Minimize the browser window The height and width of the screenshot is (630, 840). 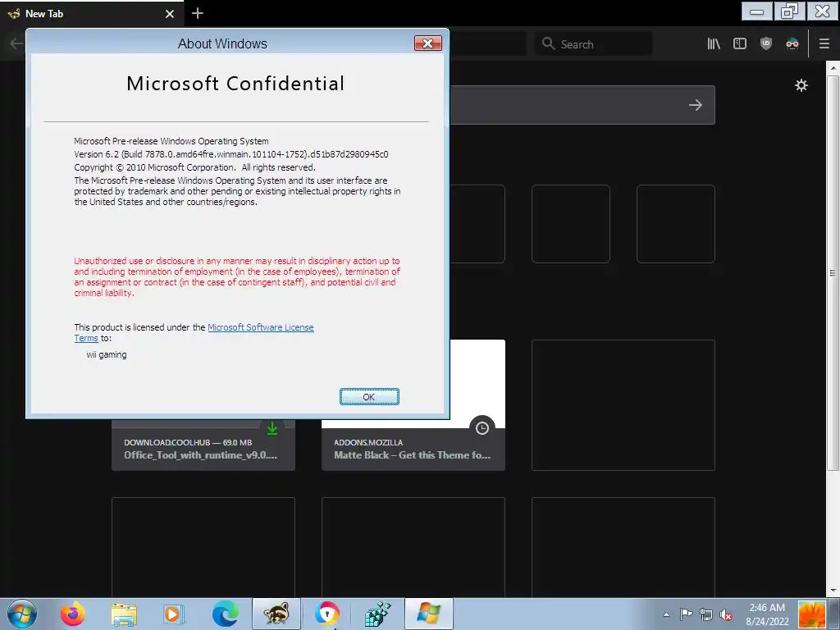(x=757, y=11)
